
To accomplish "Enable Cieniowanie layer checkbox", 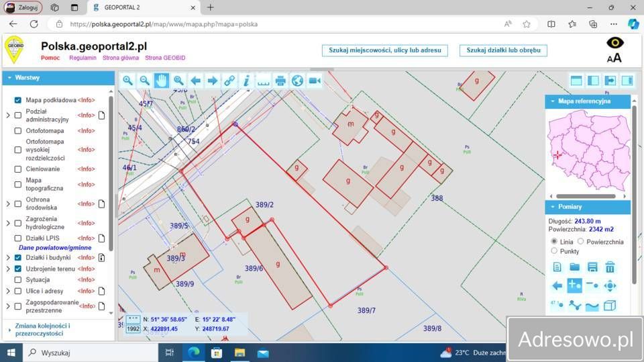I will click(17, 169).
